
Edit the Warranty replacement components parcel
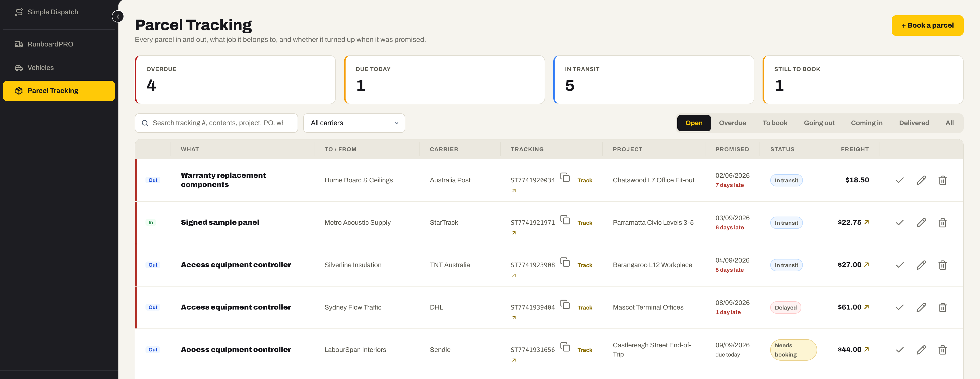click(921, 180)
